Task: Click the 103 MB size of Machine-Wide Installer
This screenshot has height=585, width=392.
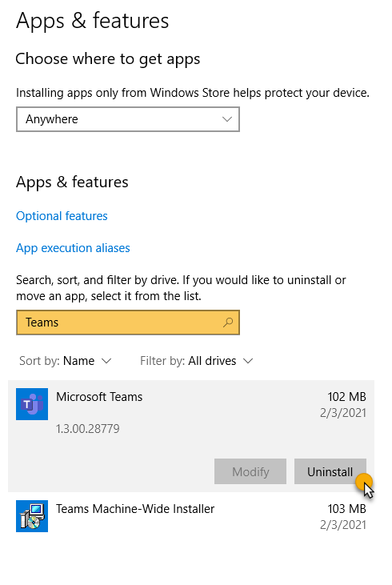Action: pos(347,508)
